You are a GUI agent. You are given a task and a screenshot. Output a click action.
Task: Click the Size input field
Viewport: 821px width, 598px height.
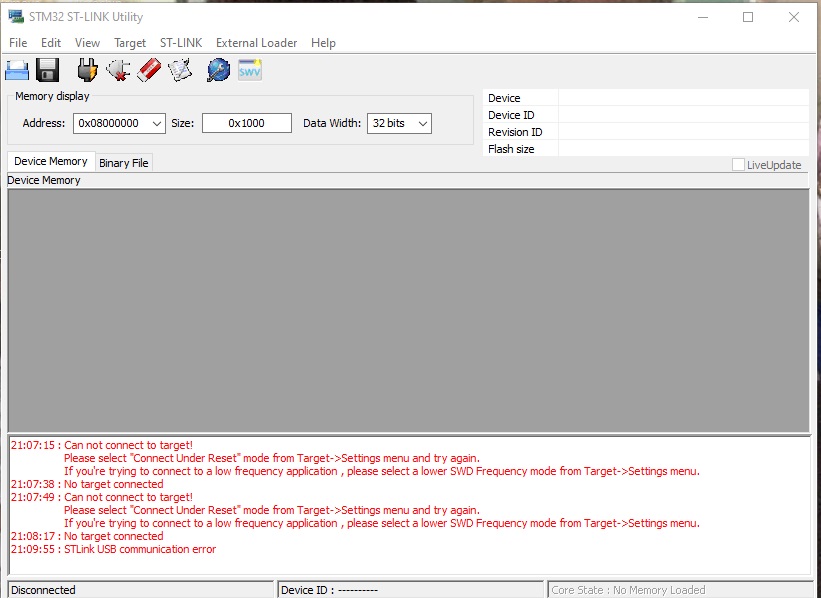(x=247, y=124)
